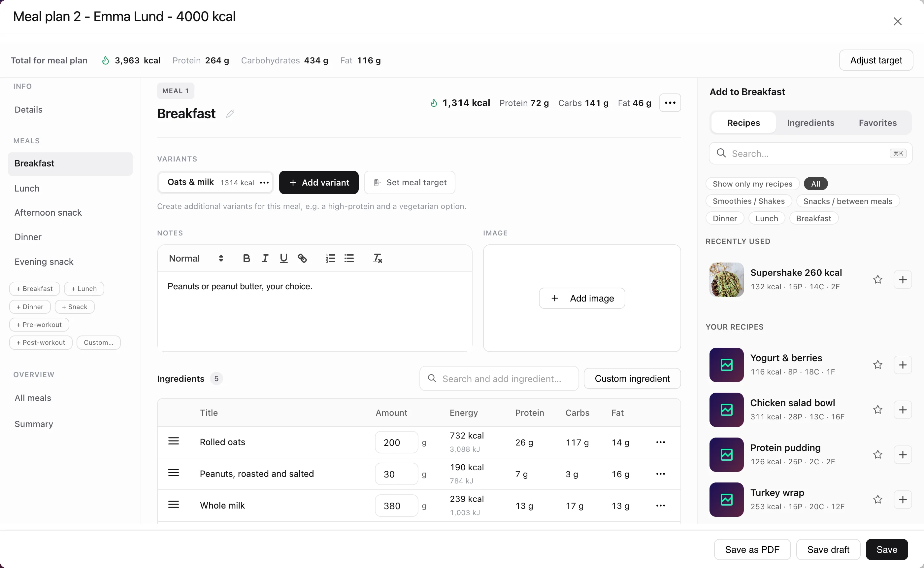Clear text formatting in notes editor
The height and width of the screenshot is (568, 924).
(x=377, y=259)
